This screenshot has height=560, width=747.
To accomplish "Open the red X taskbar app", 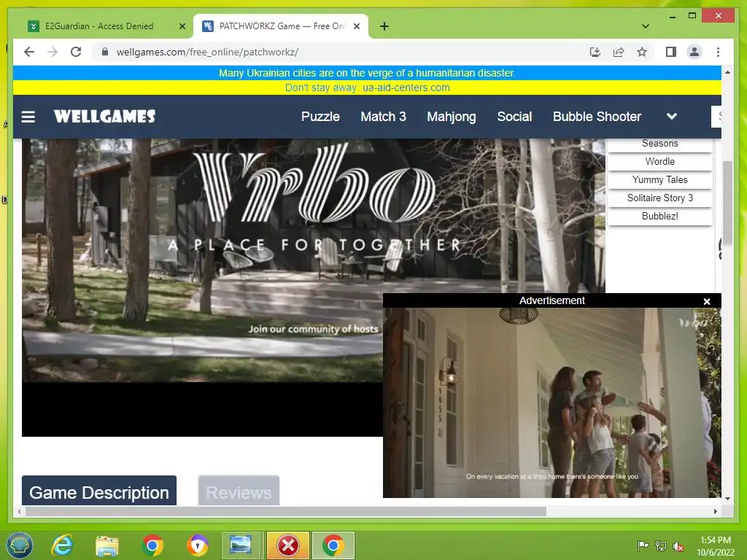I will tap(287, 545).
